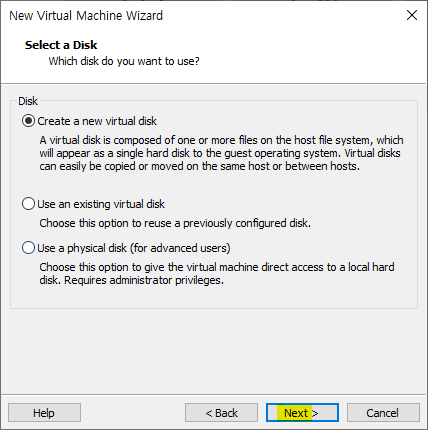Go to the previous step with Back
Viewport: 428px width, 430px height.
(221, 413)
